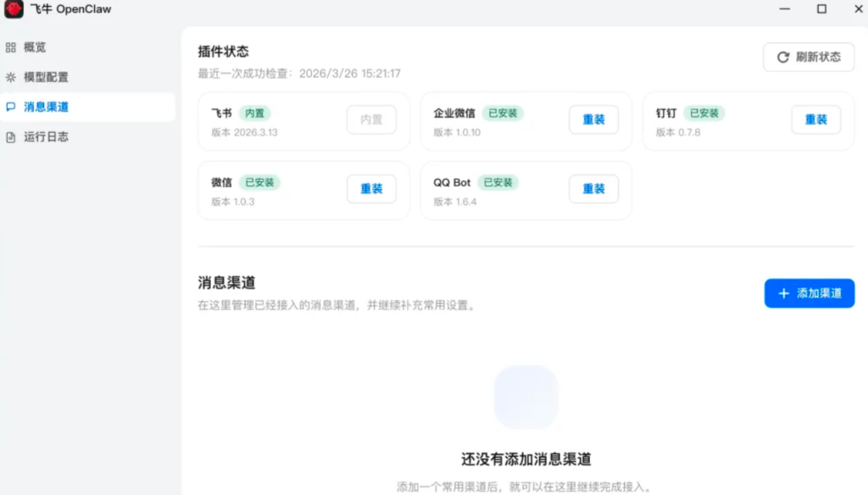The image size is (868, 495).
Task: Click the empty-state placeholder icon above 还没有添加消息渠道
Action: 526,397
